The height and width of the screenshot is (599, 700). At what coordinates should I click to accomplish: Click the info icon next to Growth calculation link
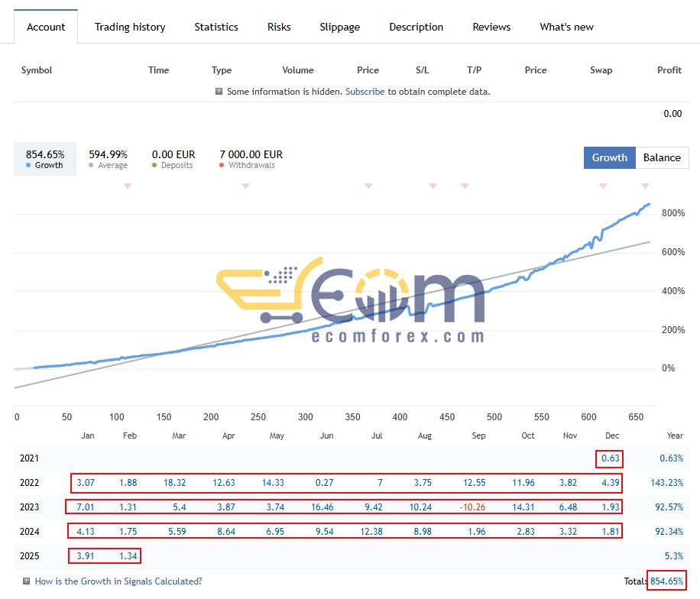[26, 581]
